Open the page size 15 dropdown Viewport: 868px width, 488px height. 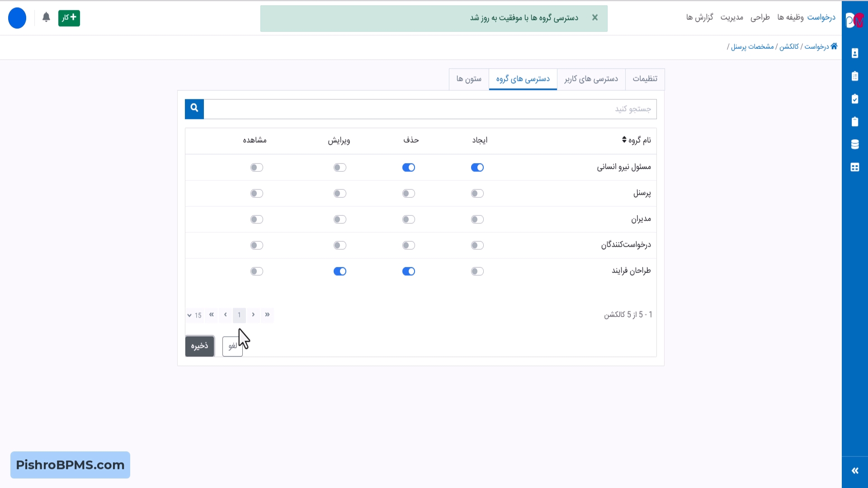[194, 315]
